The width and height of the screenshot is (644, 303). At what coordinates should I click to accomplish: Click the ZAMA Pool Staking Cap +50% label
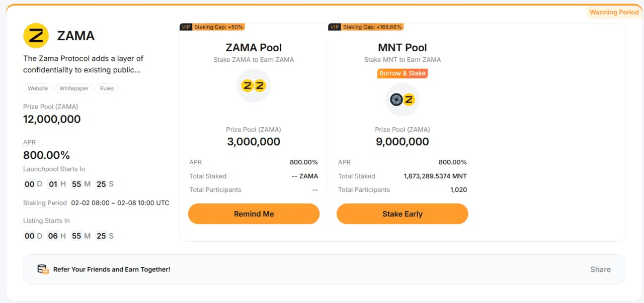click(x=219, y=27)
